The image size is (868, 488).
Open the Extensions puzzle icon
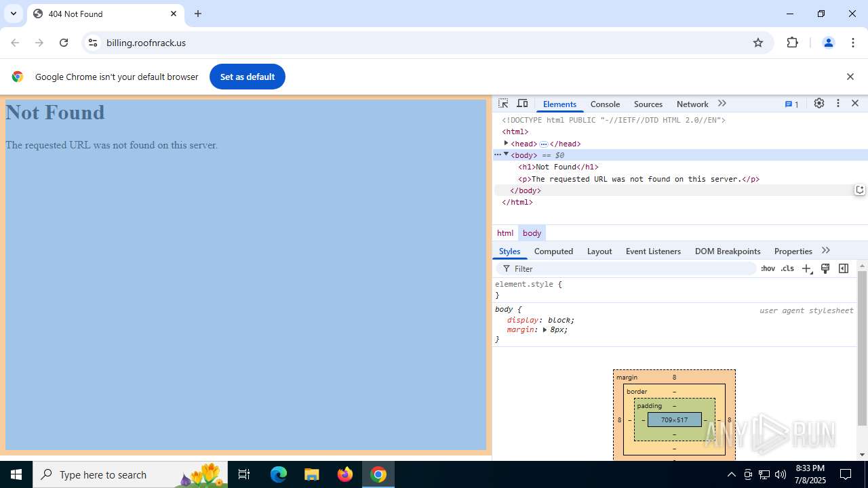792,43
